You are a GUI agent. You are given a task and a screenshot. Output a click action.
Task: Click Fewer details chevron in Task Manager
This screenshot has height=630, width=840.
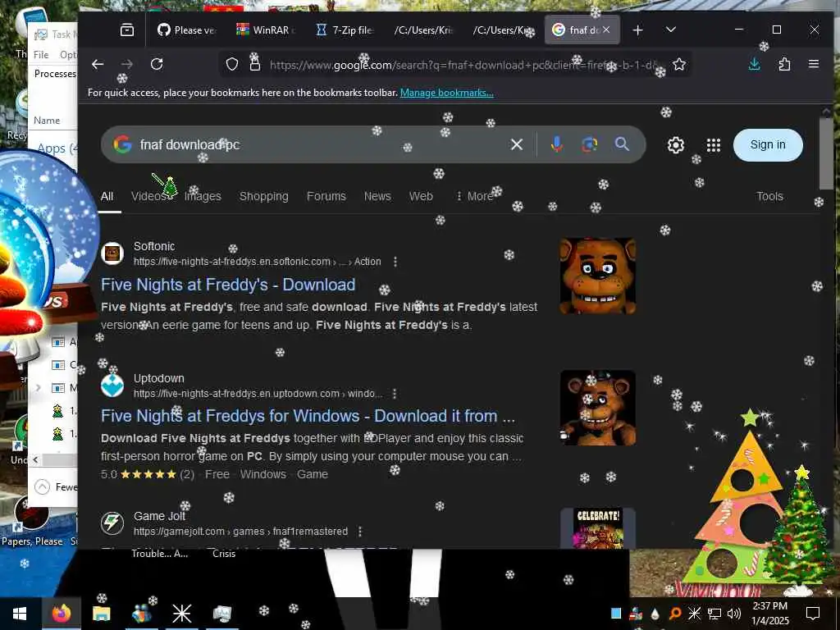pos(42,487)
